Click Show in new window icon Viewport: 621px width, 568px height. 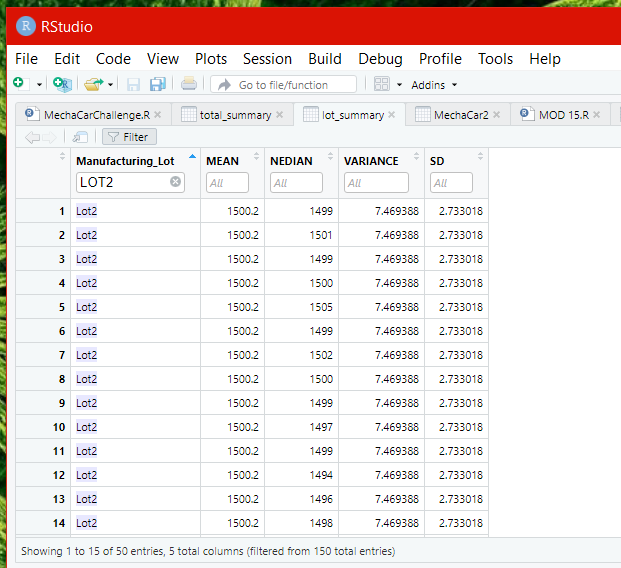tap(80, 137)
